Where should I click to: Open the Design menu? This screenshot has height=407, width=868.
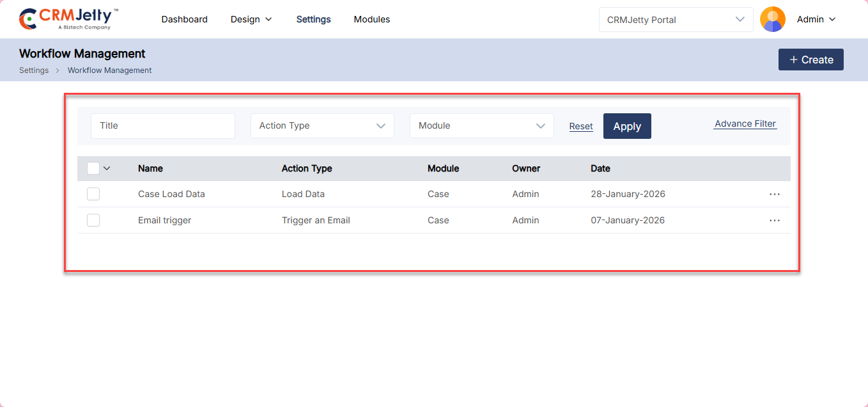pyautogui.click(x=251, y=19)
